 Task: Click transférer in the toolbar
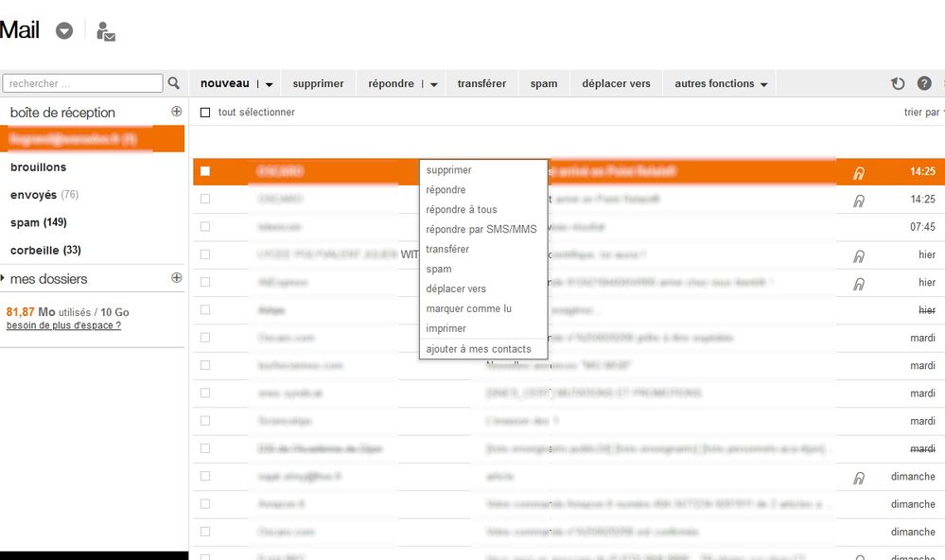point(481,84)
